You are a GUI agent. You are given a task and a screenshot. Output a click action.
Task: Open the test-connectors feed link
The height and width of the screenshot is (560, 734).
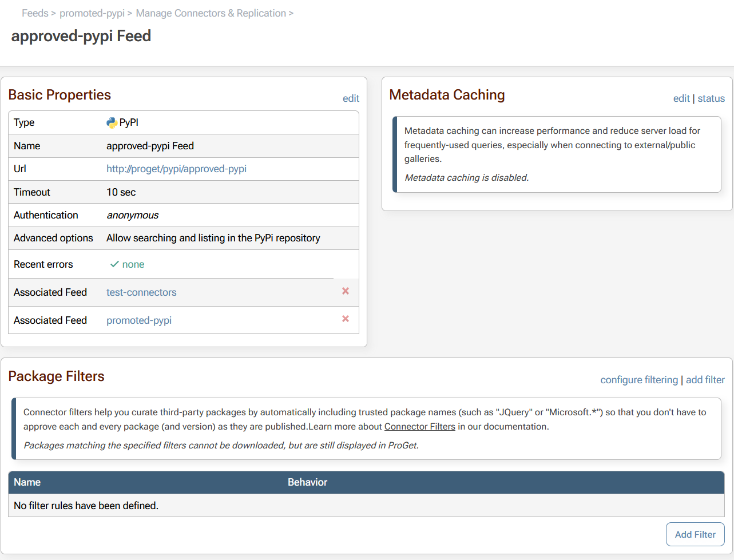tap(141, 292)
